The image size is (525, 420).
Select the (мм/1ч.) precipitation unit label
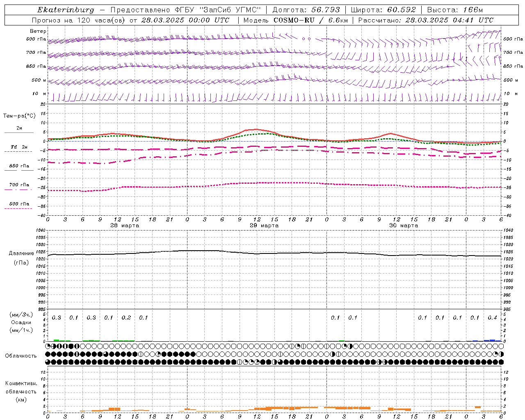[x=21, y=330]
